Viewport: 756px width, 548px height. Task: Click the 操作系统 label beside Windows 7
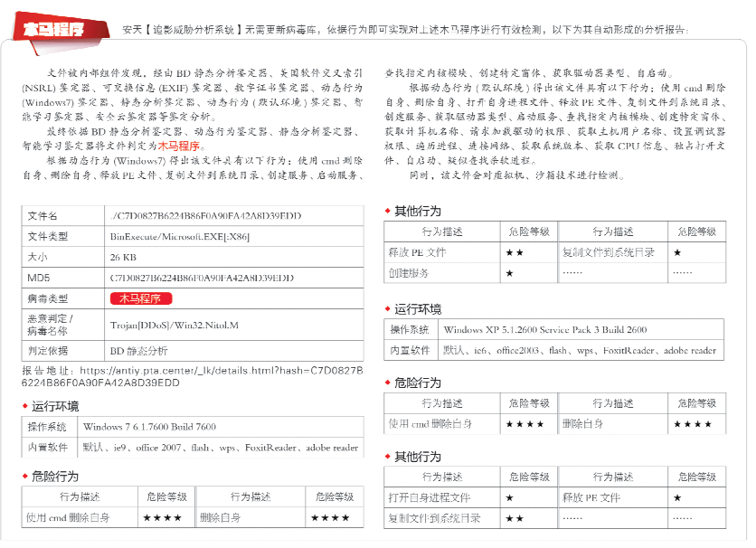tap(47, 427)
